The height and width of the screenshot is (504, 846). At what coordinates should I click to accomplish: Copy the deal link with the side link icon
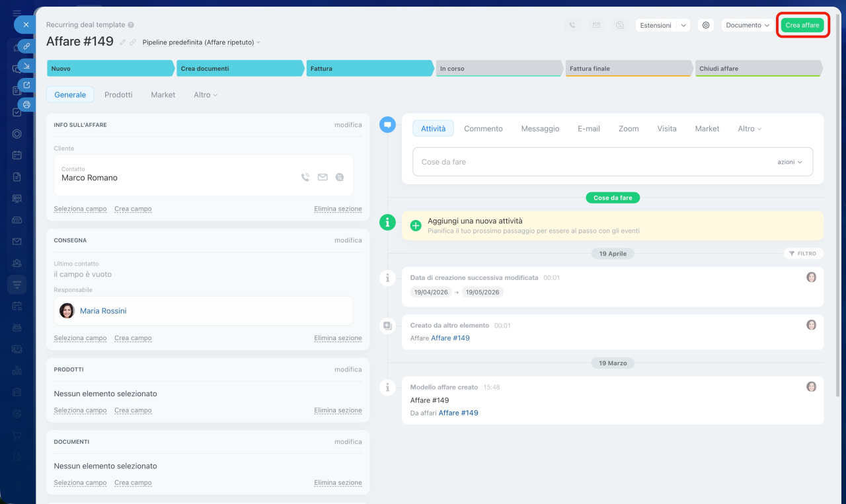click(26, 46)
